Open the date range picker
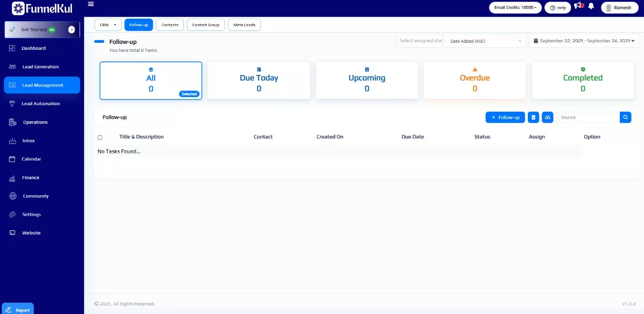The image size is (644, 314). (x=584, y=41)
